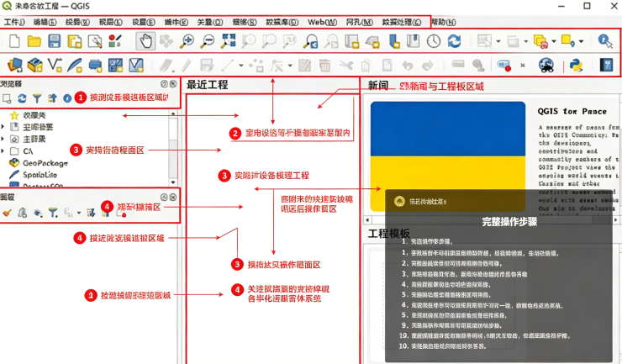Open the Layer (L) menu

tap(111, 22)
